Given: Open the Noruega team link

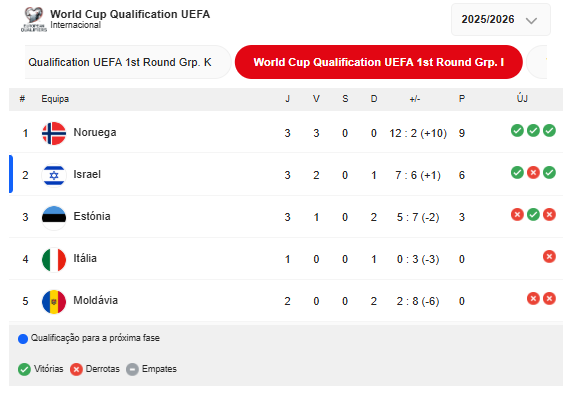Looking at the screenshot, I should coord(95,132).
